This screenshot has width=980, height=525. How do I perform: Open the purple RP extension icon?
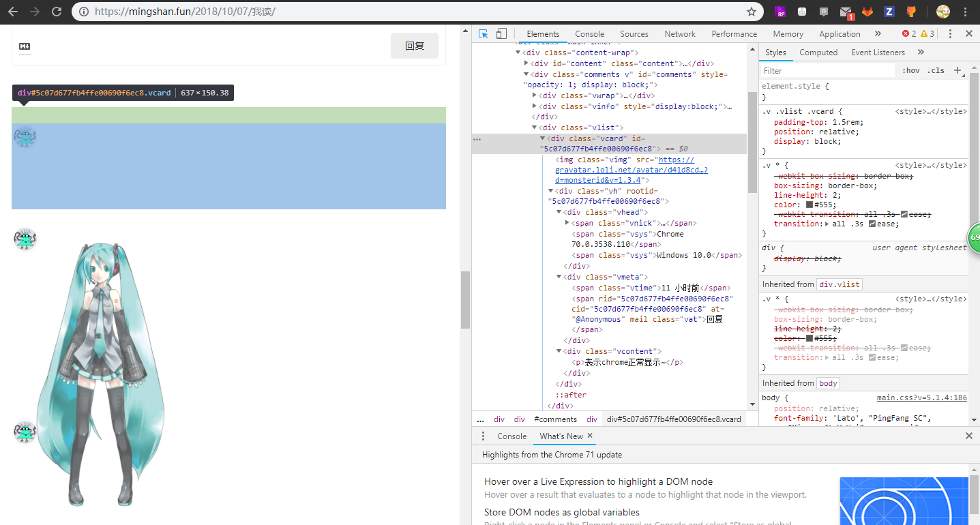pos(782,12)
